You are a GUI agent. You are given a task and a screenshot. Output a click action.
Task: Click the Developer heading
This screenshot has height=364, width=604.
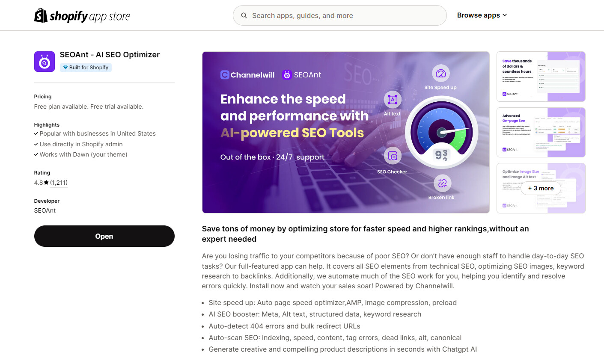tap(47, 201)
